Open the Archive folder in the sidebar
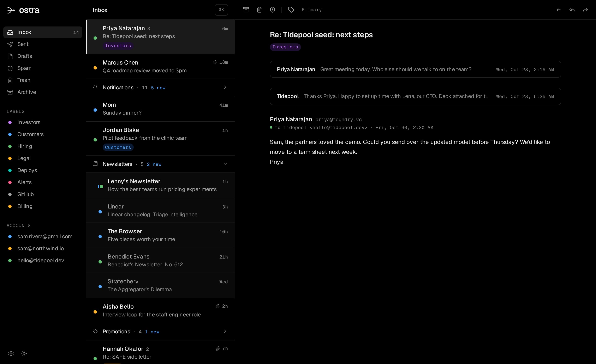Image resolution: width=596 pixels, height=364 pixels. [43, 92]
